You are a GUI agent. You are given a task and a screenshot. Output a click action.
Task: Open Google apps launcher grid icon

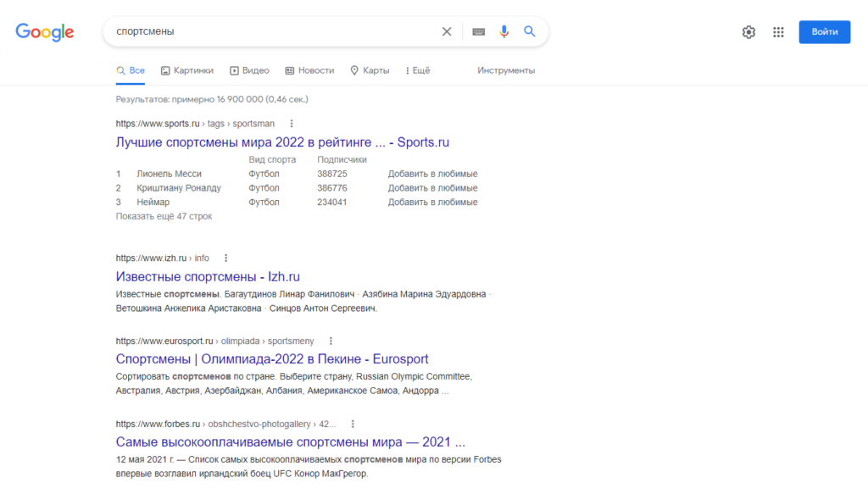click(x=778, y=31)
